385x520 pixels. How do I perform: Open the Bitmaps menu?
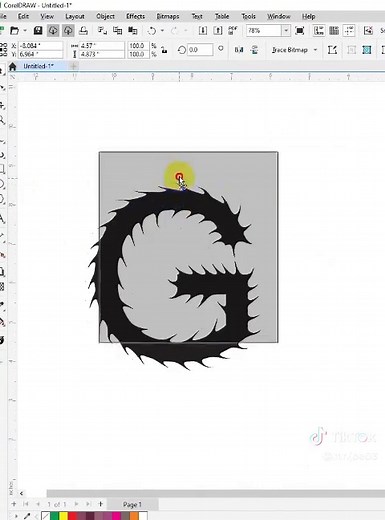pyautogui.click(x=168, y=16)
